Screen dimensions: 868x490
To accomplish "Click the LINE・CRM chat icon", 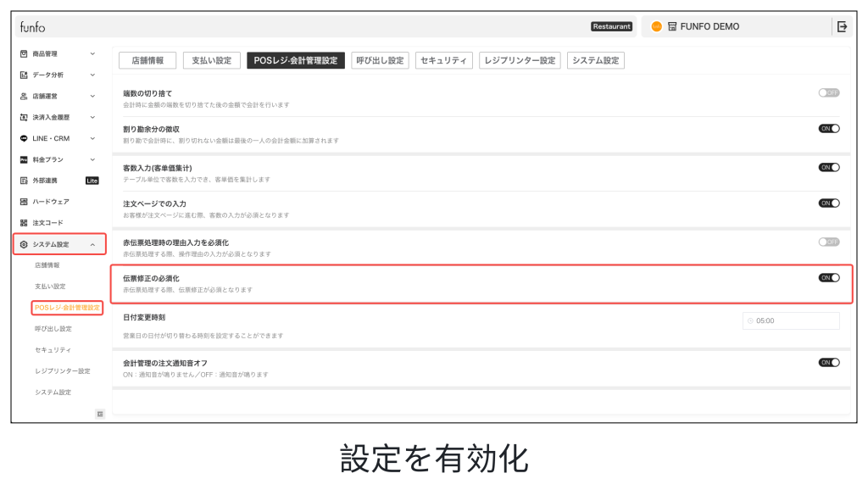I will pyautogui.click(x=24, y=138).
